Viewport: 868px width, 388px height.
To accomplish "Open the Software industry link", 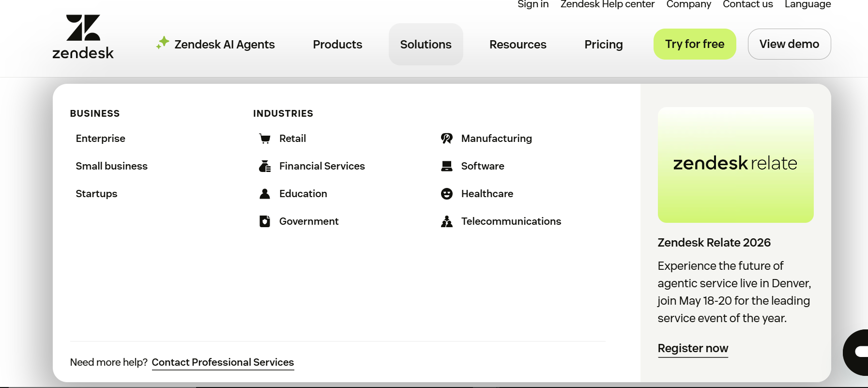I will click(483, 166).
